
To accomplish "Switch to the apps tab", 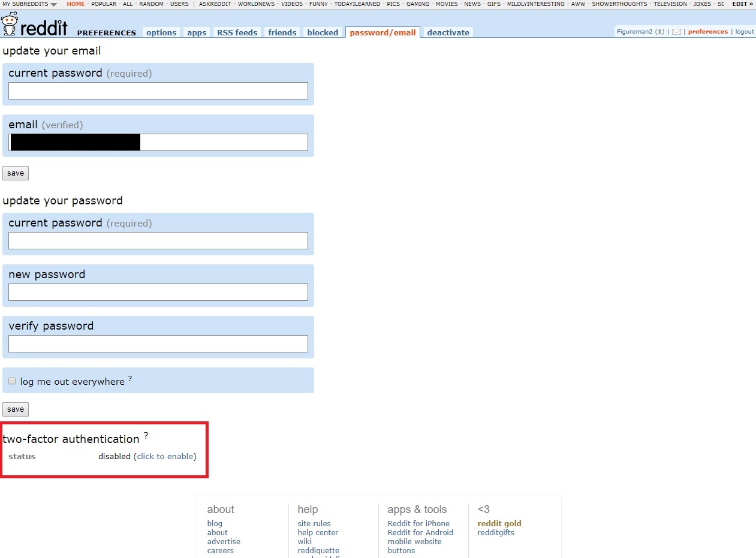I will pyautogui.click(x=197, y=32).
